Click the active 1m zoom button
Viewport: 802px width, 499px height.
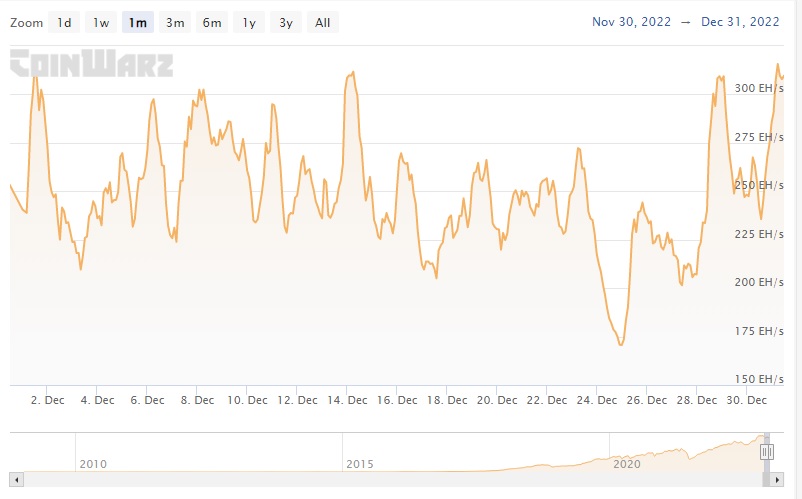[x=138, y=22]
